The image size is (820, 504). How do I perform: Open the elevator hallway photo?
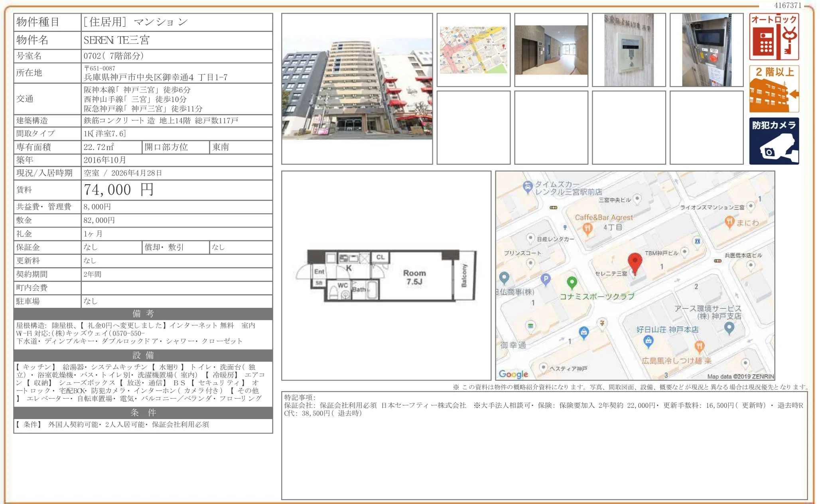click(x=552, y=49)
